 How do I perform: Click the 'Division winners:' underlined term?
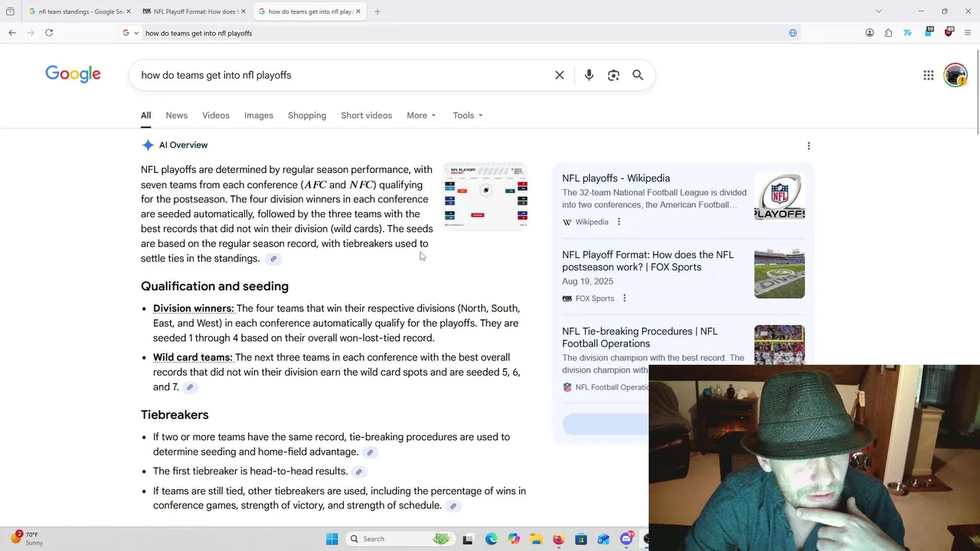(x=194, y=308)
